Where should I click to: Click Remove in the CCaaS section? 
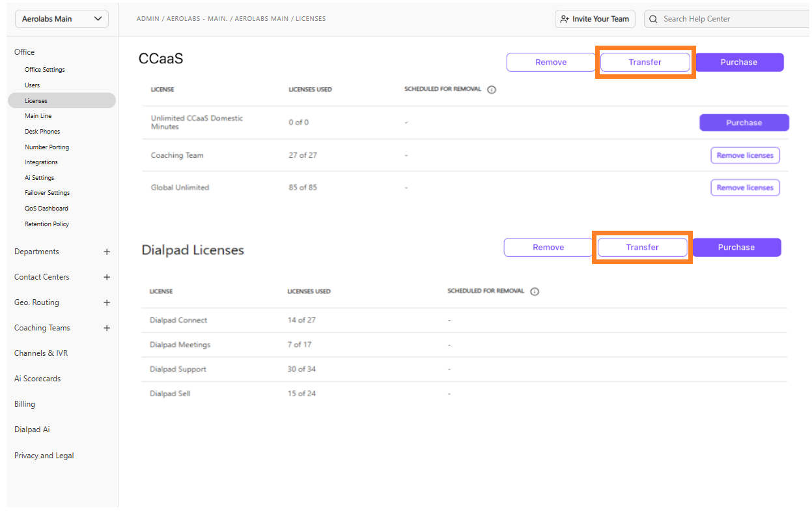tap(551, 62)
